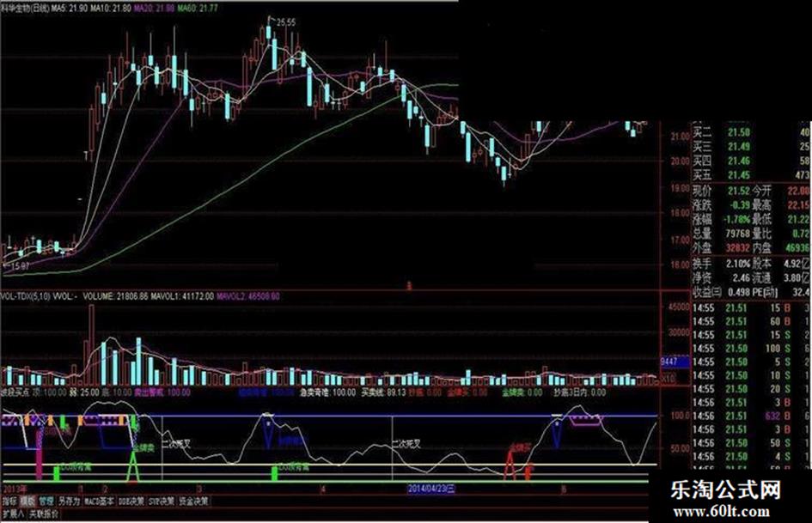Click the 总量 value 79768
This screenshot has height=523, width=812.
point(737,234)
